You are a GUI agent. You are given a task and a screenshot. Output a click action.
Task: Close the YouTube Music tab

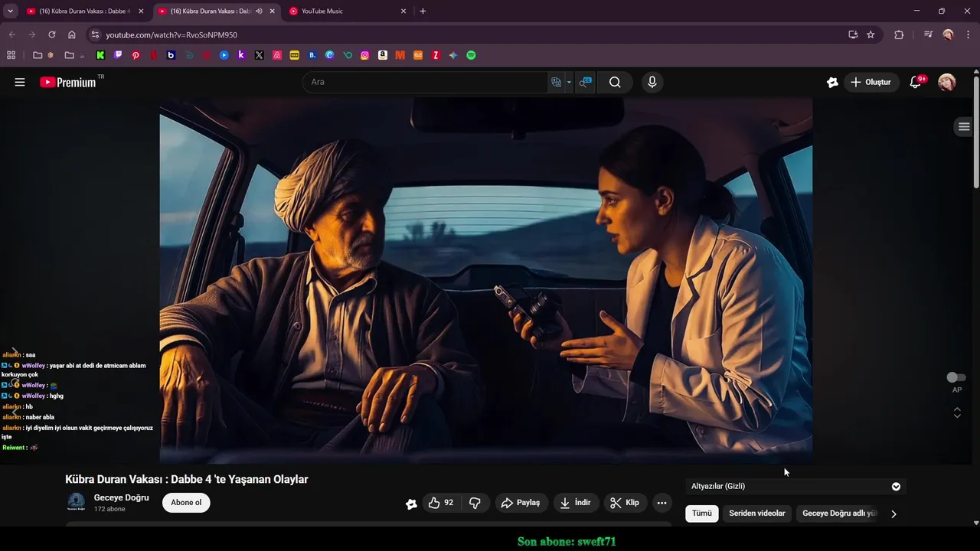pyautogui.click(x=403, y=11)
